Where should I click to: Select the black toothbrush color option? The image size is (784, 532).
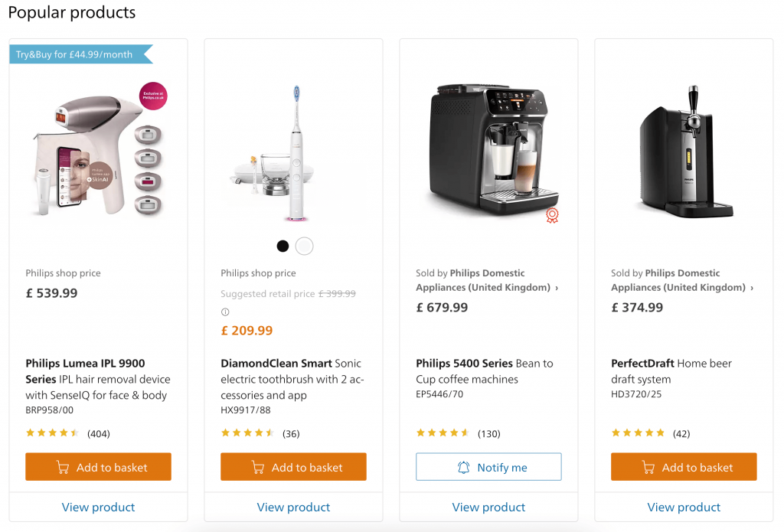tap(283, 246)
